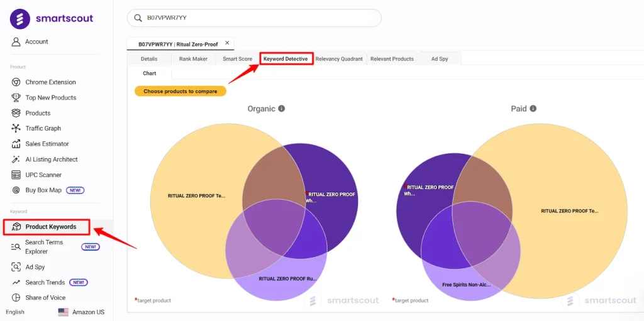Image resolution: width=644 pixels, height=321 pixels.
Task: Click NEW! badge beside Search Terms Explorer
Action: [x=91, y=247]
